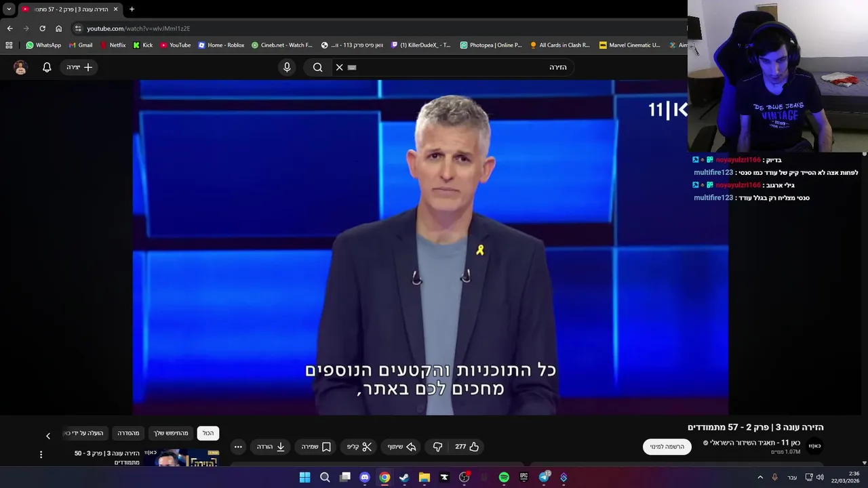
Task: Dislike the video
Action: (437, 447)
